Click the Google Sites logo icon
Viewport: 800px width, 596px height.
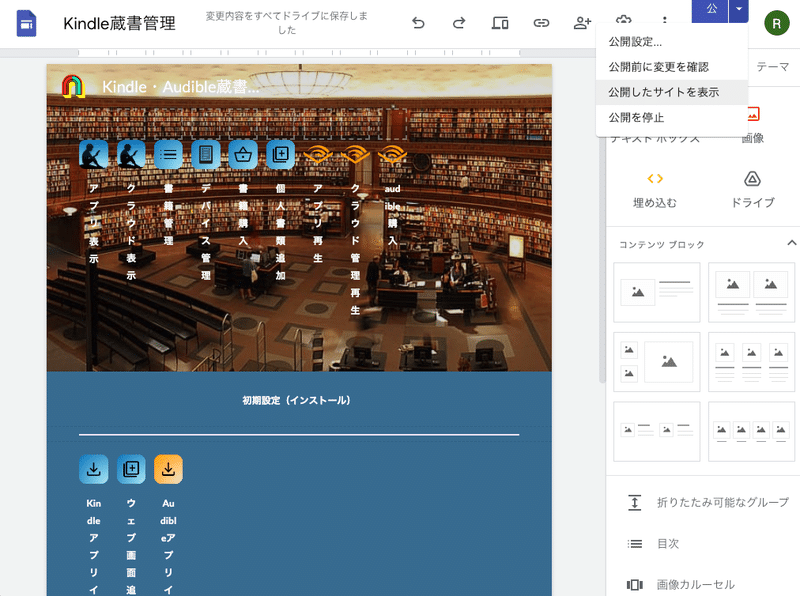(26, 23)
